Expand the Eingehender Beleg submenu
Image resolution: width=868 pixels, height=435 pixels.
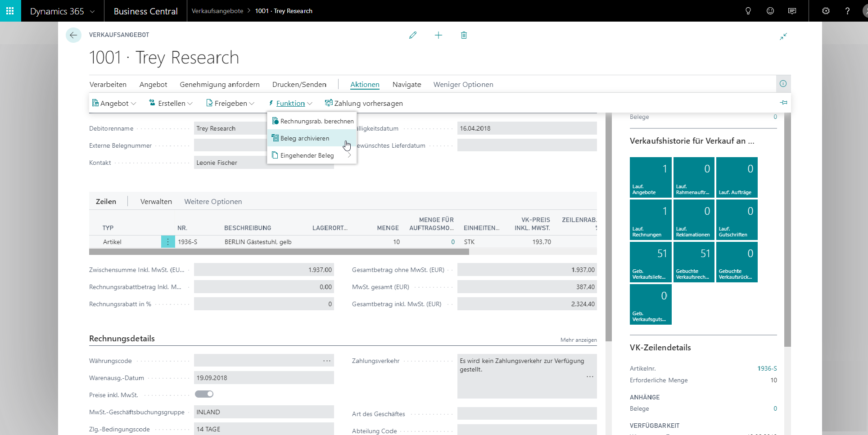pos(312,155)
